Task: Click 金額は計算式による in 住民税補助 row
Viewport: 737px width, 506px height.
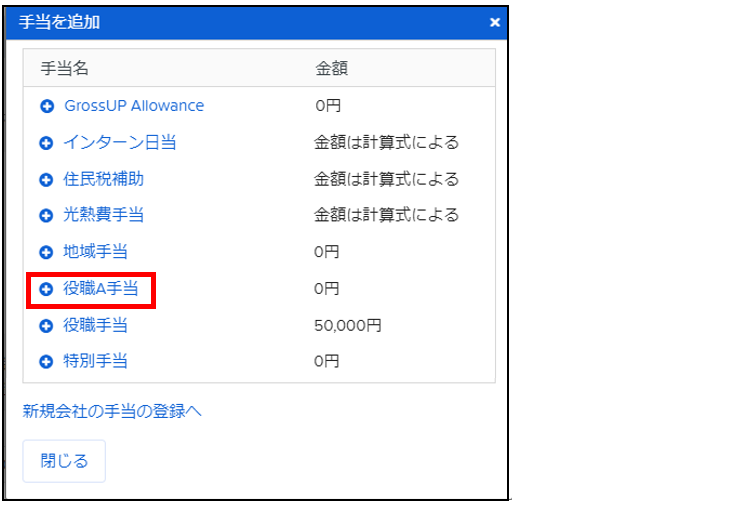Action: coord(386,179)
